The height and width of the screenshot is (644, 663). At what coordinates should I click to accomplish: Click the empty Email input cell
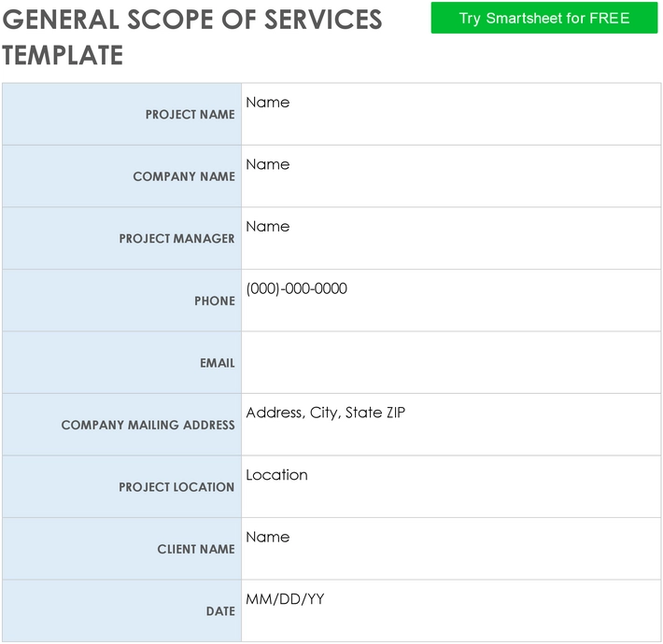click(x=450, y=362)
